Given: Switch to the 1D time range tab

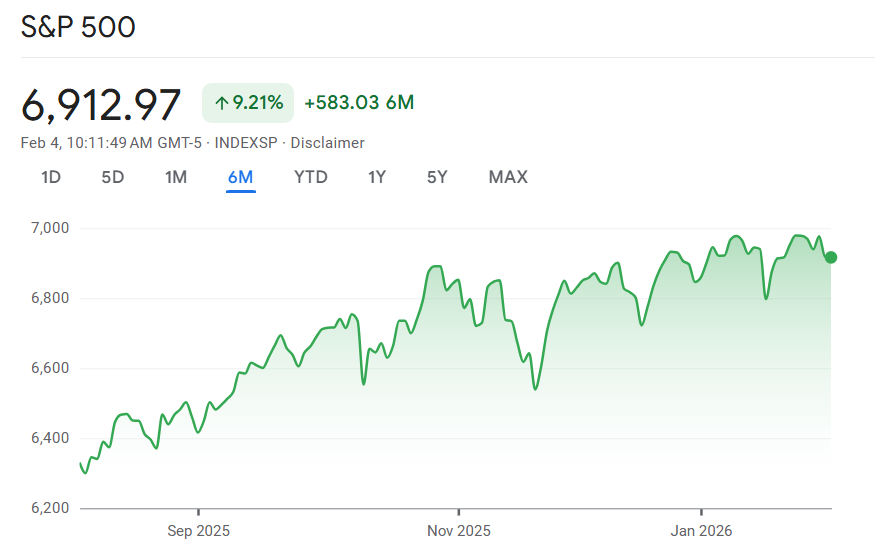Looking at the screenshot, I should pyautogui.click(x=51, y=177).
